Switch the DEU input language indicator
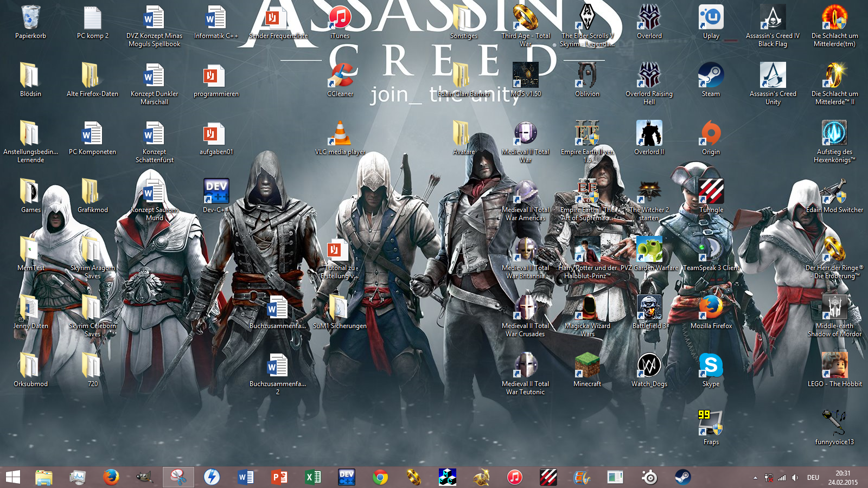868x488 pixels. point(813,478)
